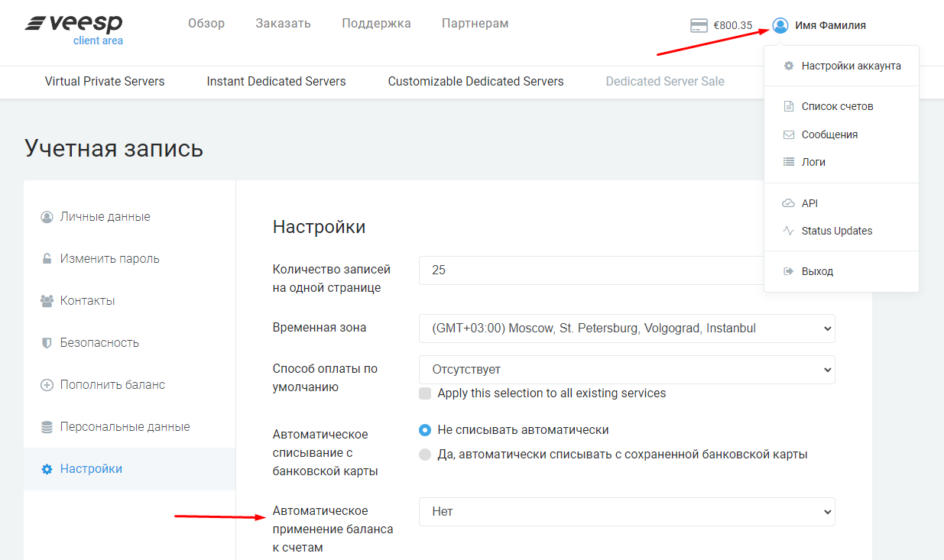
Task: Choose Да, автоматически списывать с сохраненной карты
Action: click(425, 454)
